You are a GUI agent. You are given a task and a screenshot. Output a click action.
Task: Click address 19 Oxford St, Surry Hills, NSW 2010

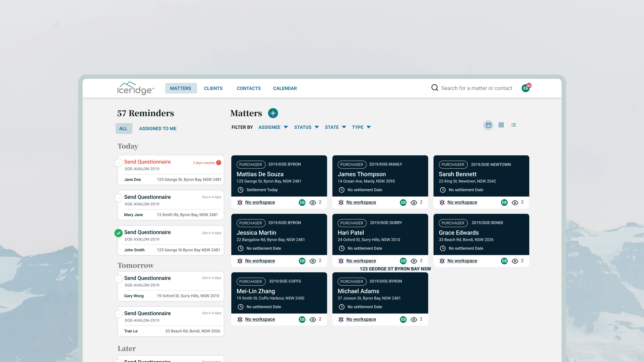pos(188,296)
